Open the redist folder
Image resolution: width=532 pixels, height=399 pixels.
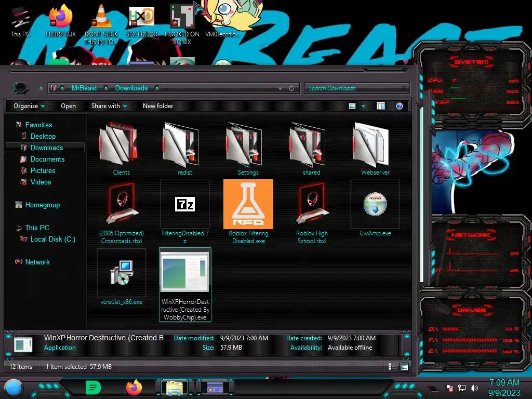click(184, 149)
